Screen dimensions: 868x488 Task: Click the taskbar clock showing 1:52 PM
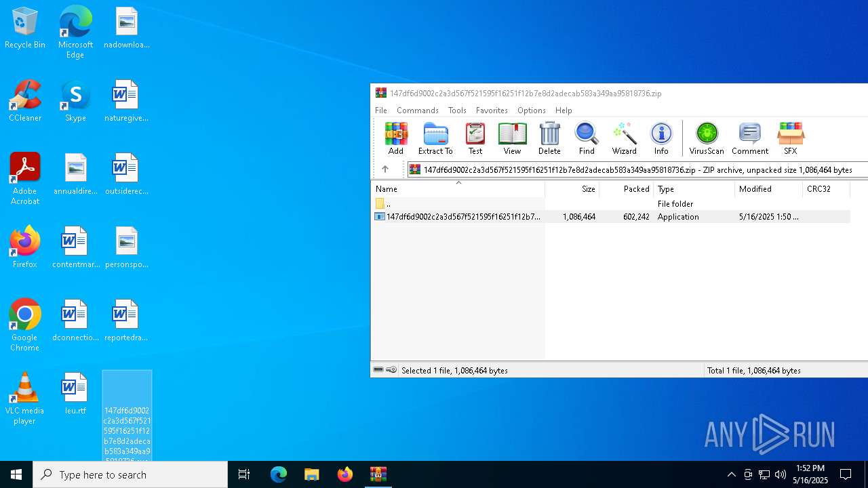pyautogui.click(x=810, y=474)
